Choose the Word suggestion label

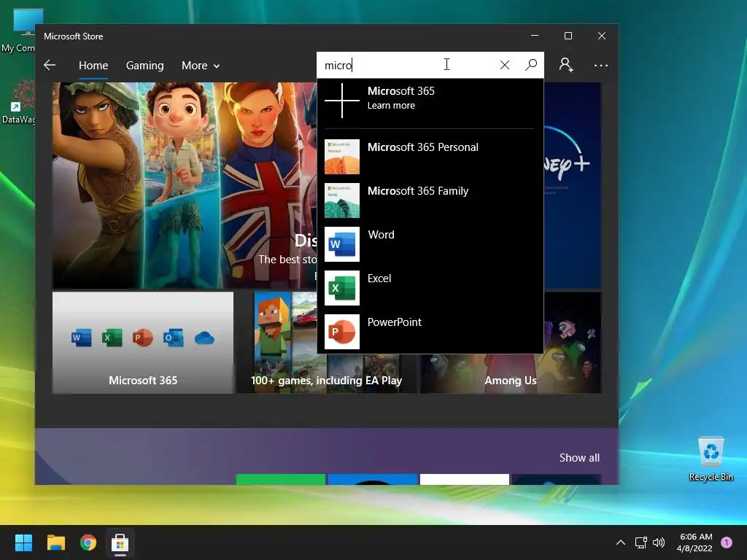pos(381,235)
